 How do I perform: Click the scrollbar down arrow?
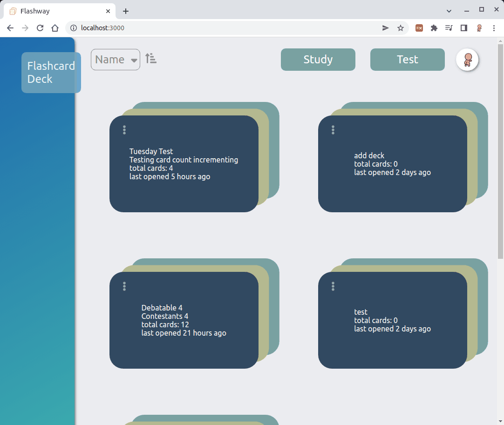click(500, 421)
